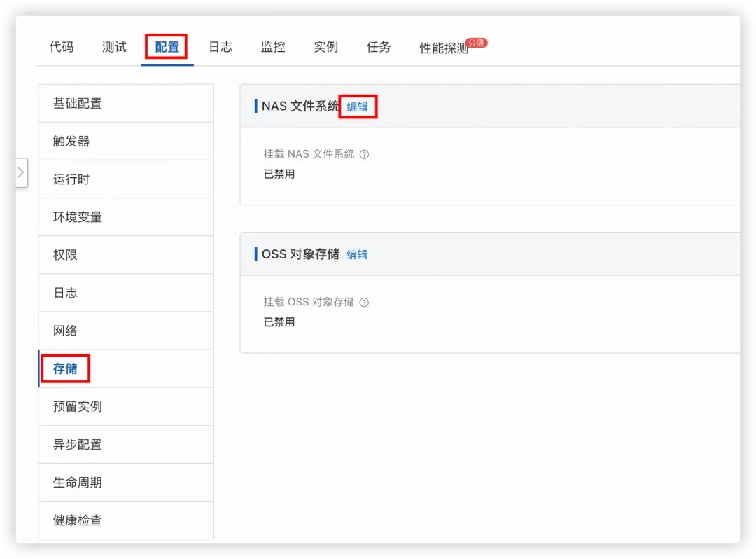The height and width of the screenshot is (559, 756).
Task: Select 运行时 in the sidebar
Action: pos(126,179)
